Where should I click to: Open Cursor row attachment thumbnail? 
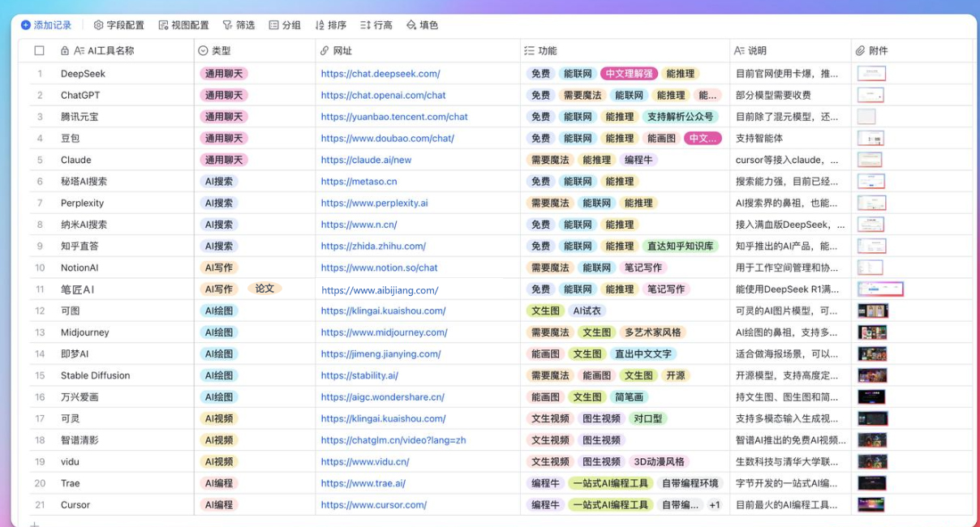[871, 504]
